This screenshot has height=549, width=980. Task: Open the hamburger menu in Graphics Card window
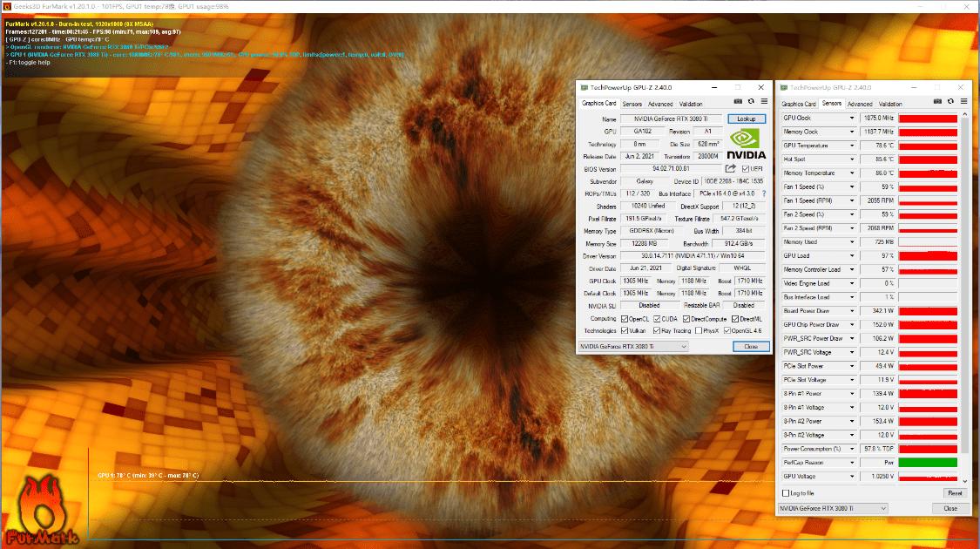pos(764,103)
